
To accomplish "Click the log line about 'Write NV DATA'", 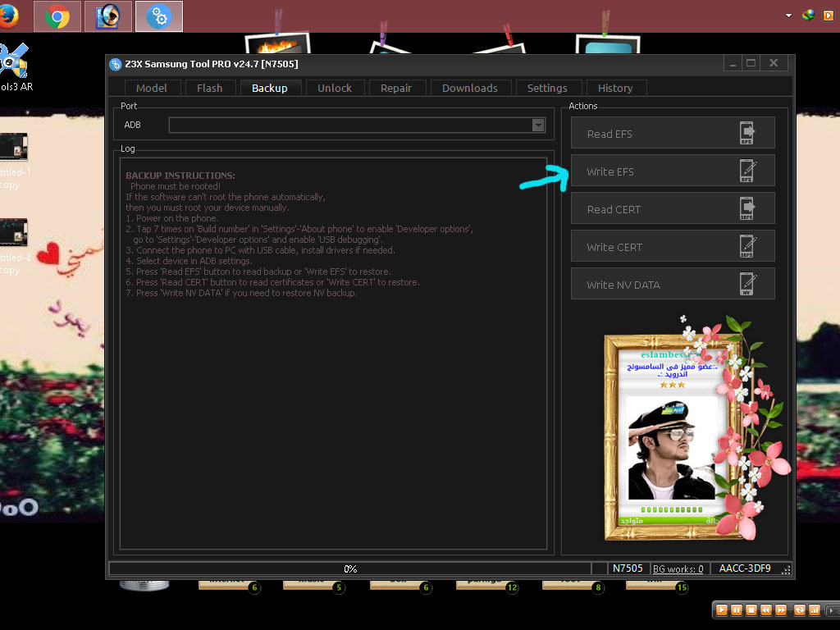I will click(x=242, y=293).
